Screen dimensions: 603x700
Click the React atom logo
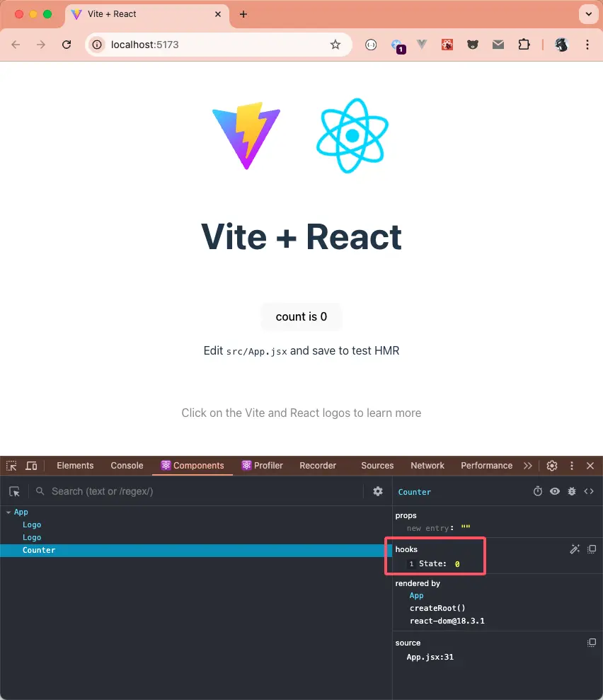point(352,135)
